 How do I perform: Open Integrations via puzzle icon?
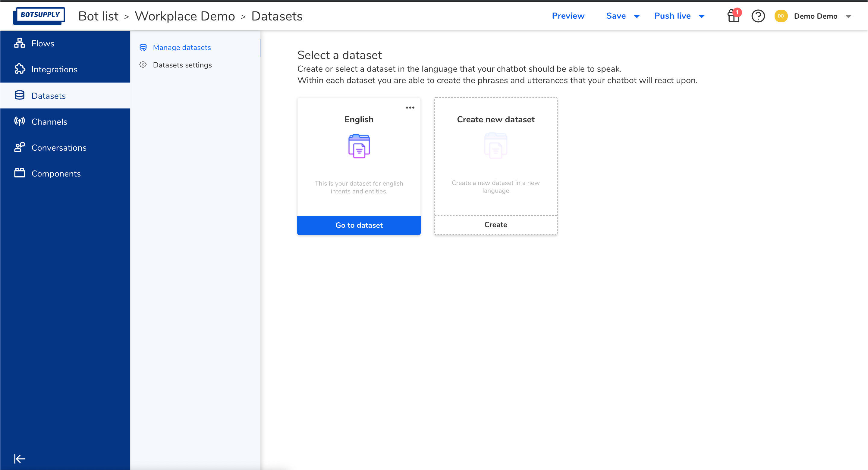click(20, 69)
